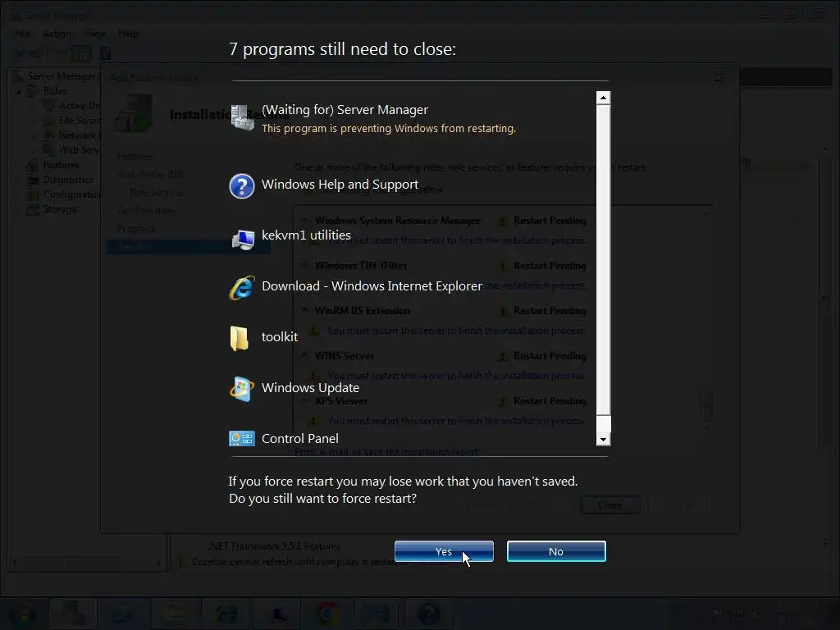840x630 pixels.
Task: Select Diagnostics in the Server Manager tree
Action: [x=68, y=180]
